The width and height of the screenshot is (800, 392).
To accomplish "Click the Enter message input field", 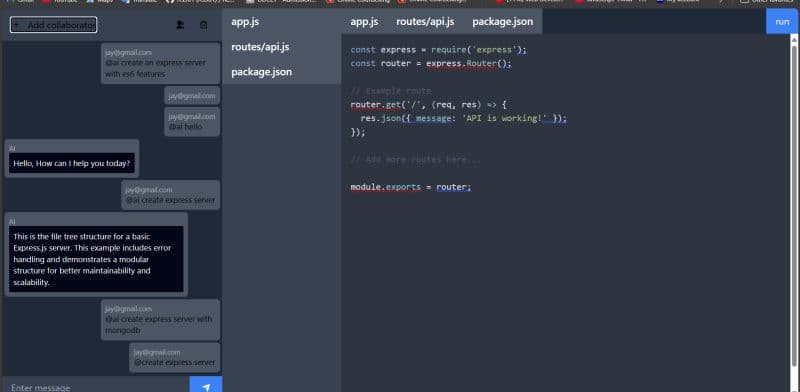I will (96, 386).
